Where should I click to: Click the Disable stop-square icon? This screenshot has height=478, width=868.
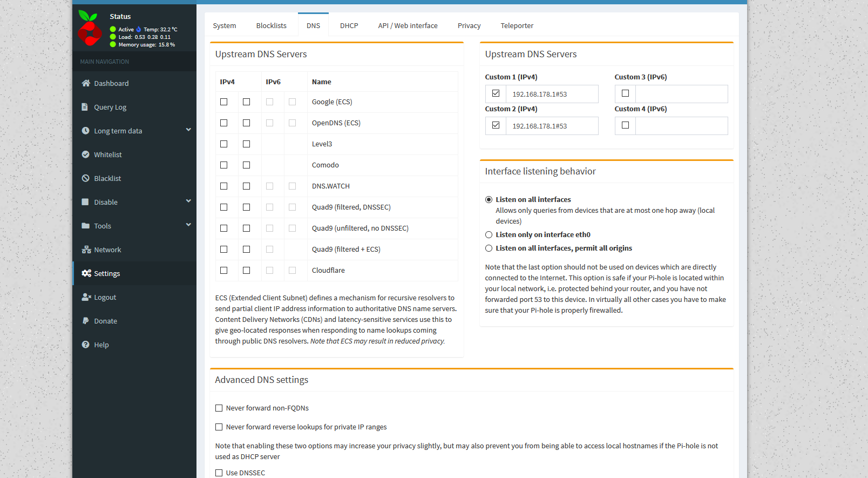pos(85,202)
